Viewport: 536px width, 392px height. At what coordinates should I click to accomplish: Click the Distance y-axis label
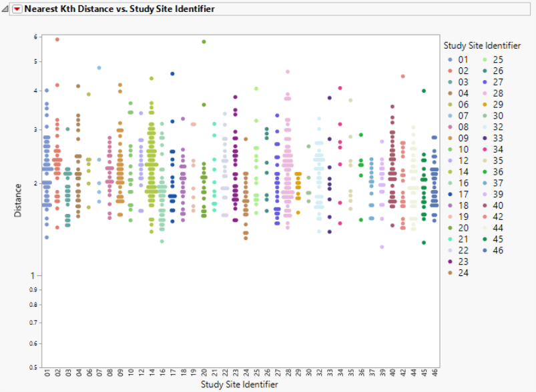[18, 201]
